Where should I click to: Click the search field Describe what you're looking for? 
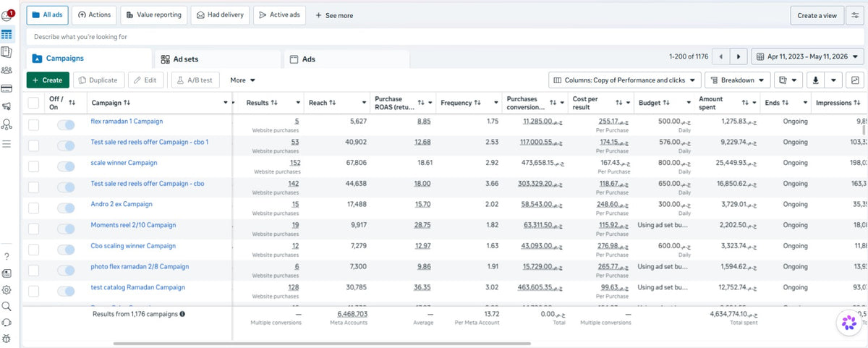(445, 37)
